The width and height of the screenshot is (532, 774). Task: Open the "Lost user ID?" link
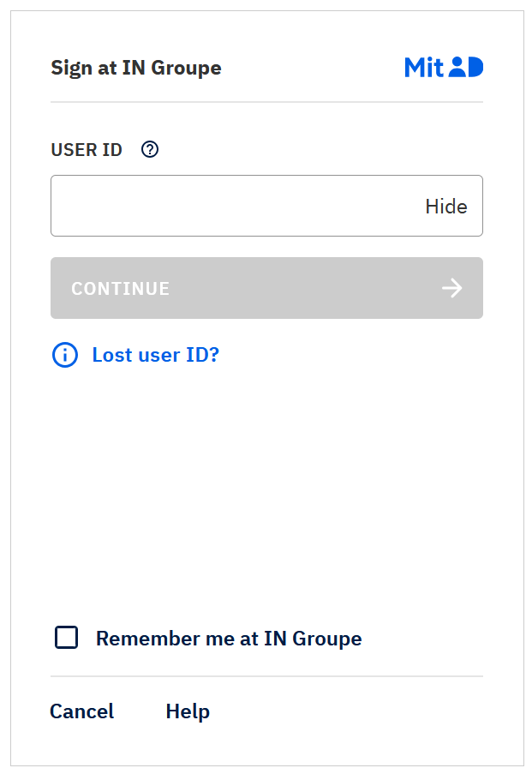156,355
